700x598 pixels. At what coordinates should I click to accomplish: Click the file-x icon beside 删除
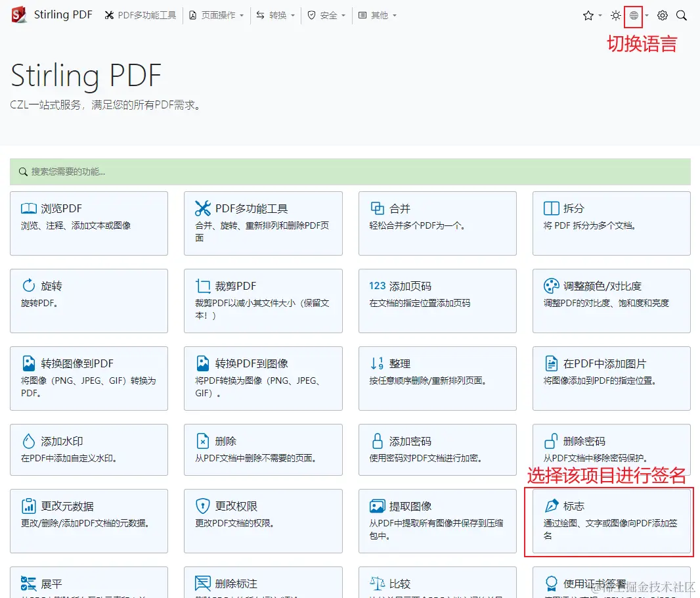click(x=203, y=441)
